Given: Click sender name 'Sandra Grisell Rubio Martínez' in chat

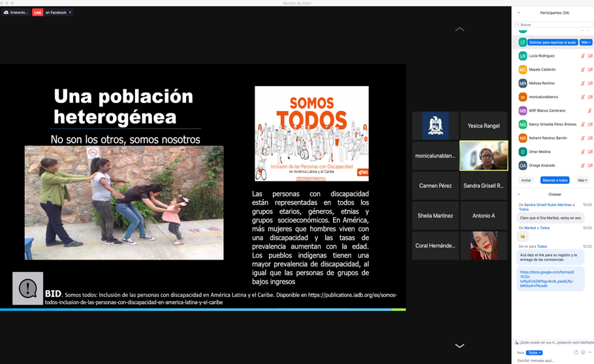Looking at the screenshot, I should coord(548,205).
